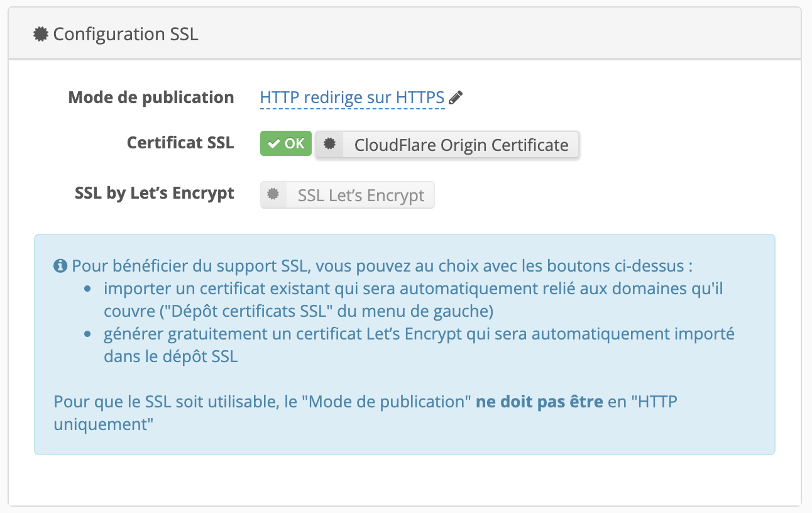Click the bold text 'ne doit pas être'
The image size is (812, 513).
pyautogui.click(x=540, y=401)
